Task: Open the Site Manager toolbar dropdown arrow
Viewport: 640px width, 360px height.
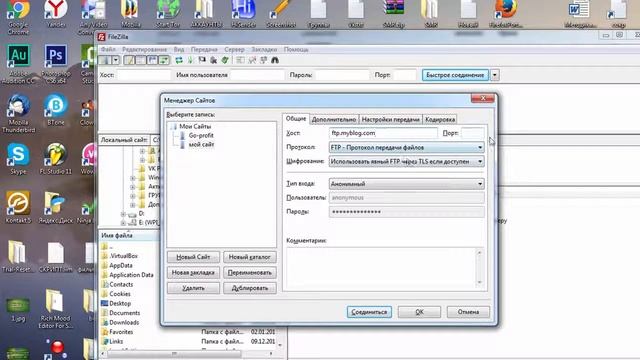Action: (116, 60)
